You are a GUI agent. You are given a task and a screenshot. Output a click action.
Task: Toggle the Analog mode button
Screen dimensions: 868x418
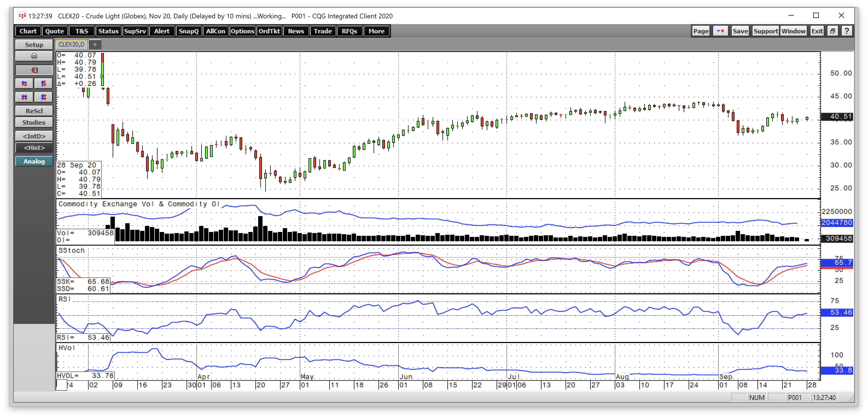pos(34,161)
